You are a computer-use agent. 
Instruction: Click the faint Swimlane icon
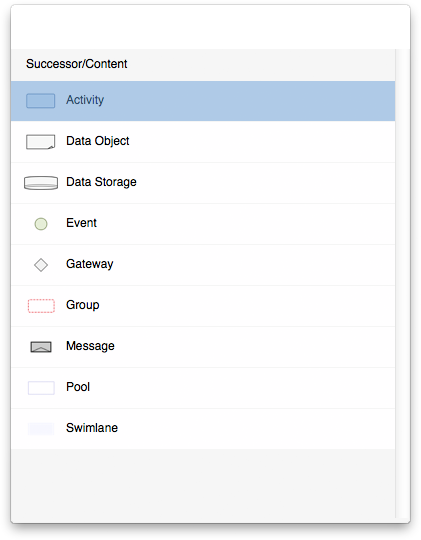point(41,429)
